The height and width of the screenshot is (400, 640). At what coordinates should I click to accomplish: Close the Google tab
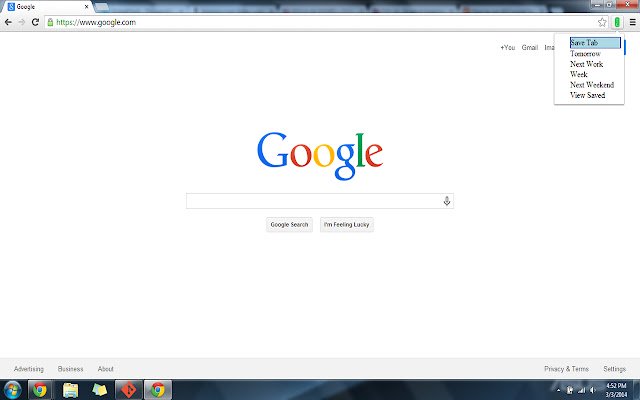87,7
